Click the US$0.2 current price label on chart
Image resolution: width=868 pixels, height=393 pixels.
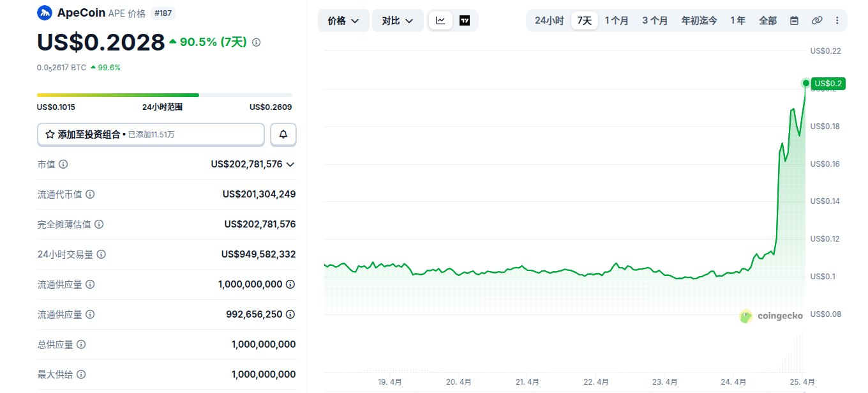[x=828, y=83]
